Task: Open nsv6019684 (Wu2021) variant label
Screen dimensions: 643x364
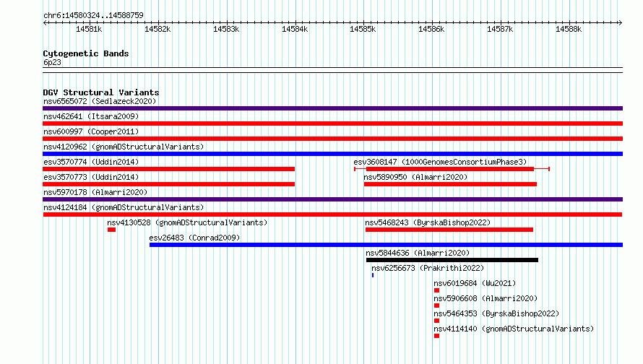Action: pyautogui.click(x=475, y=283)
